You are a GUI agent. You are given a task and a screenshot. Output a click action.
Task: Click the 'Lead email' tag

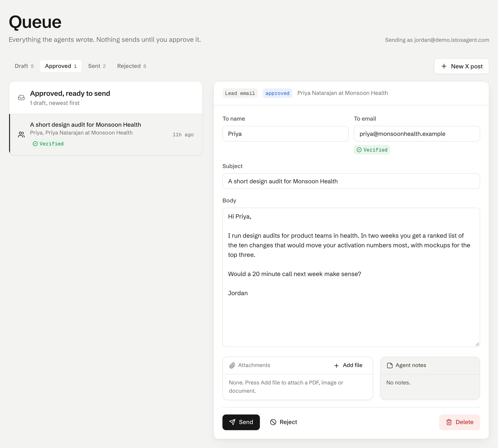tap(240, 93)
